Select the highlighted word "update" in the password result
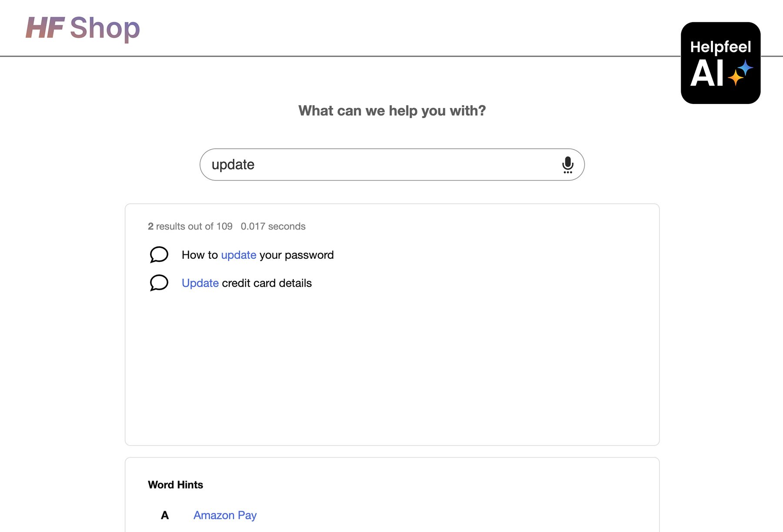 [238, 255]
